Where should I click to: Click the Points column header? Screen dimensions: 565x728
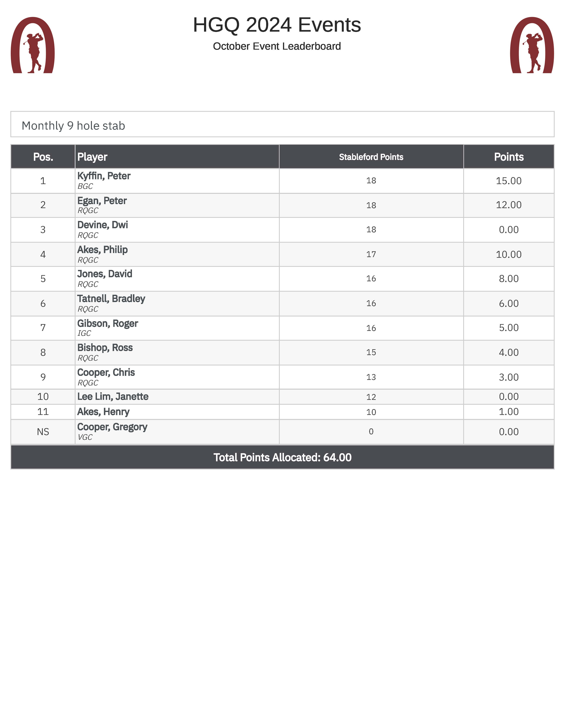[x=508, y=157]
